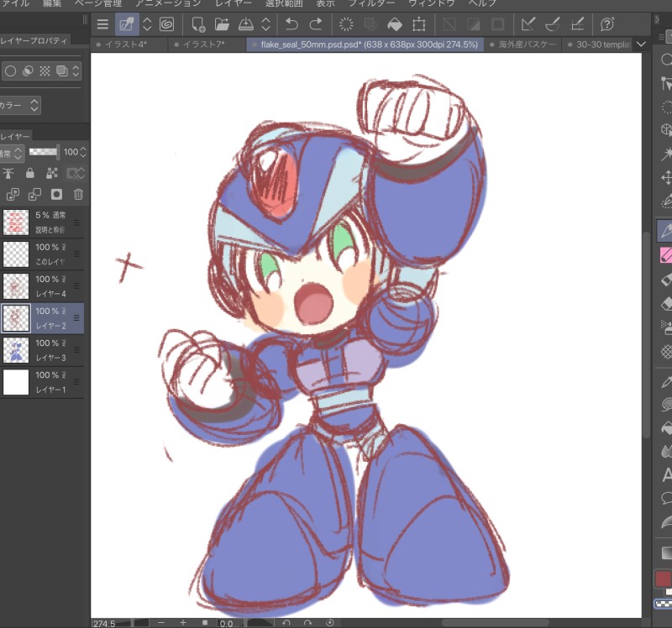
Task: Click the Save icon in command bar
Action: 245,24
